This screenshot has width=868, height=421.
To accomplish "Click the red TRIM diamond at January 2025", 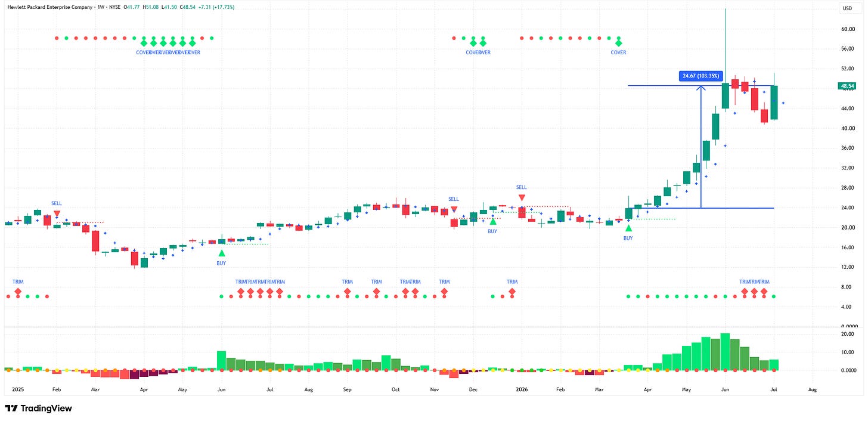I will (x=18, y=292).
